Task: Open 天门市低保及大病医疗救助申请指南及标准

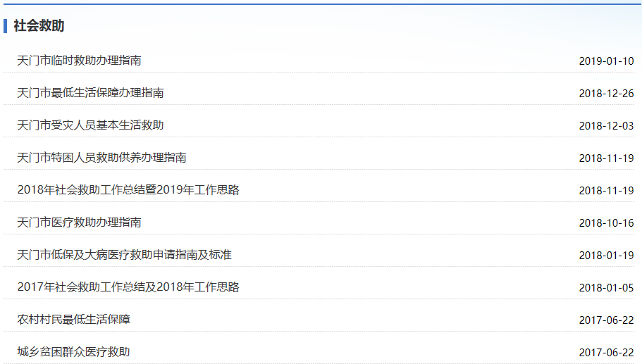Action: point(124,255)
